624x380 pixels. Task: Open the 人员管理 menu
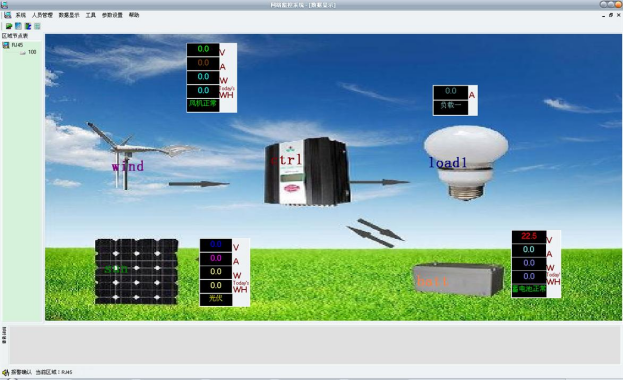42,15
